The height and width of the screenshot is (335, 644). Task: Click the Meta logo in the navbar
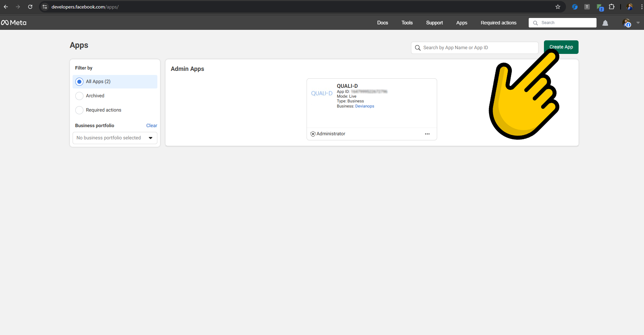point(14,22)
